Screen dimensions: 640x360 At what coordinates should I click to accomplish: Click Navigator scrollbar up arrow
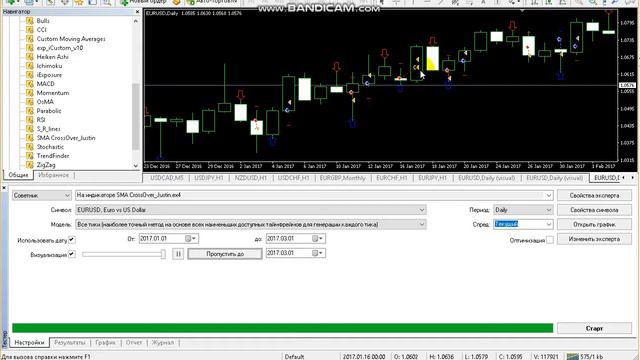click(136, 21)
